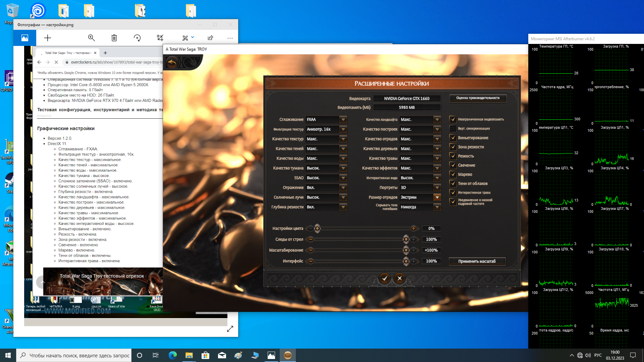The width and height of the screenshot is (644, 362).
Task: Click the Оценка производительности button
Action: [478, 98]
